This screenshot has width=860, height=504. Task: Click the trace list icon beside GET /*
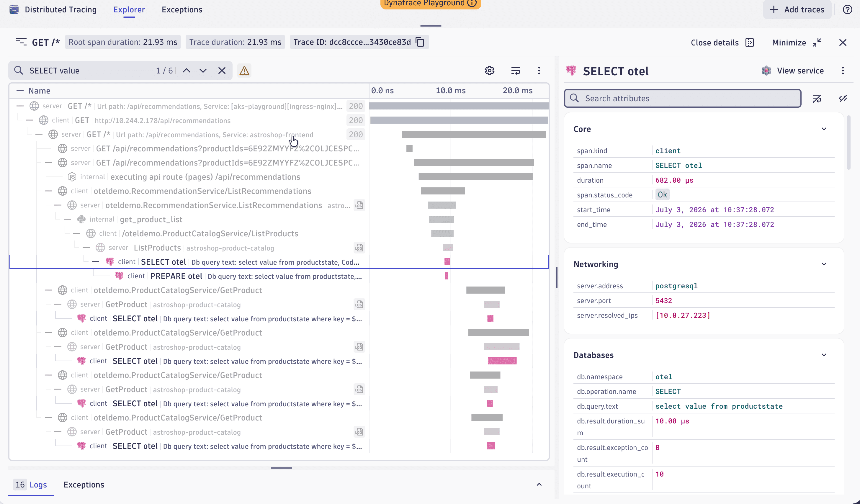pos(21,42)
